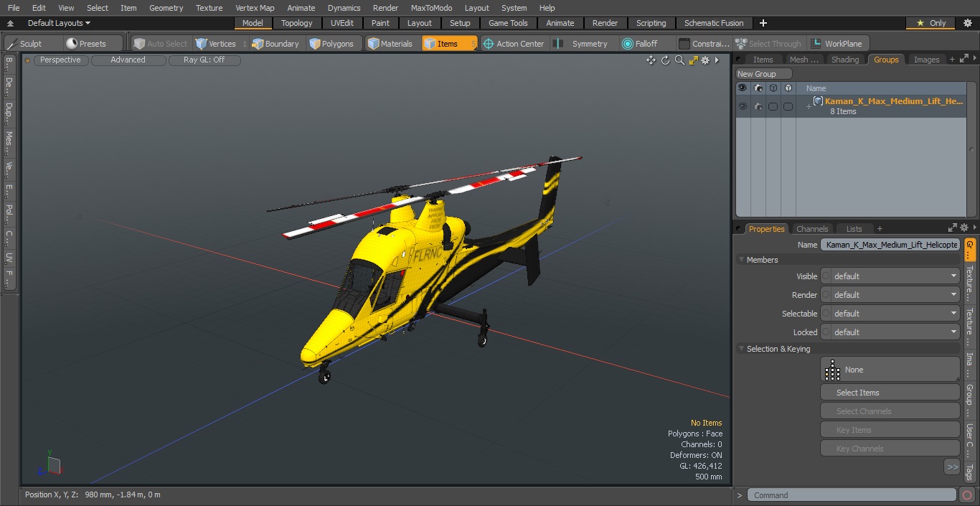Click the viewport rotate icon
The image size is (980, 506).
click(665, 60)
